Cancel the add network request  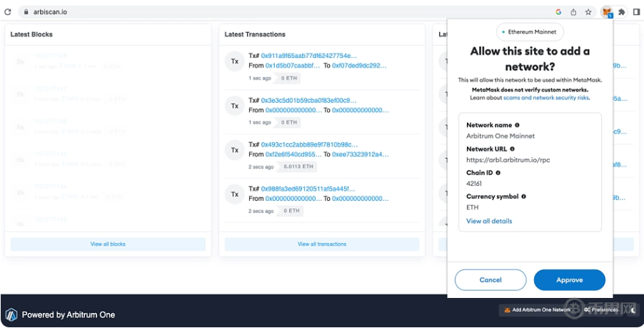(490, 280)
